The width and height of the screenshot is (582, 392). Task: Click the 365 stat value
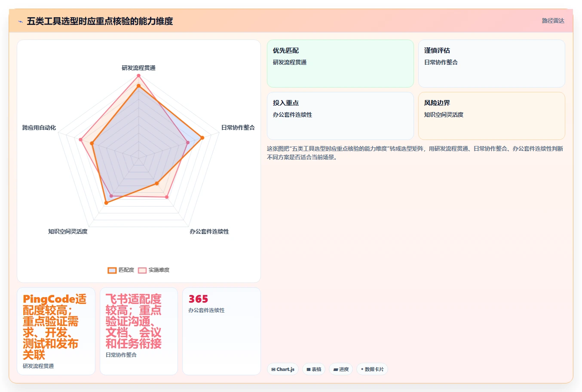(x=198, y=299)
